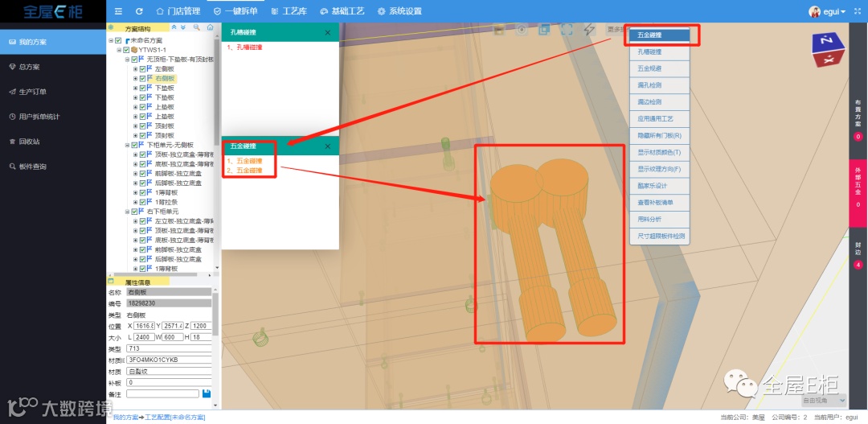Expand the 左侧板 tree node
The width and height of the screenshot is (868, 424).
[136, 69]
